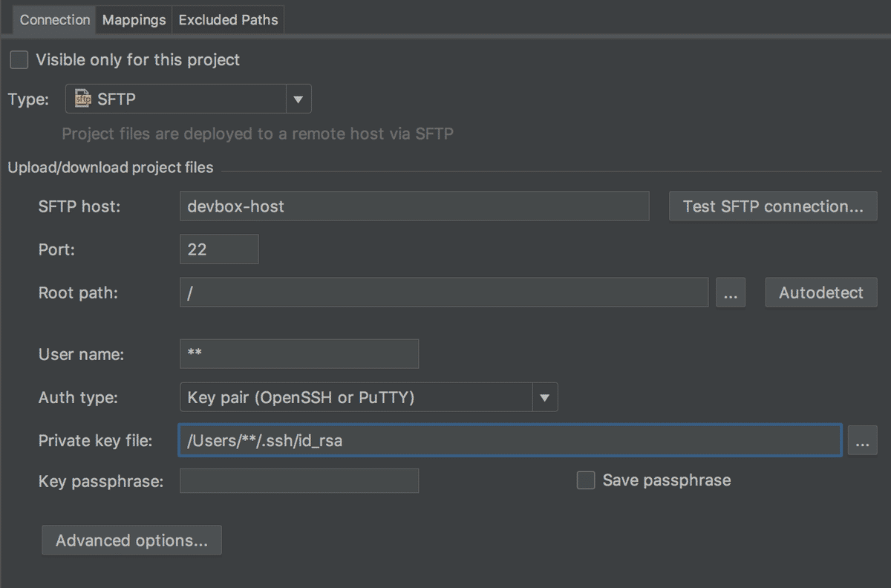Viewport: 891px width, 588px height.
Task: Open Advanced options dialog
Action: [x=131, y=540]
